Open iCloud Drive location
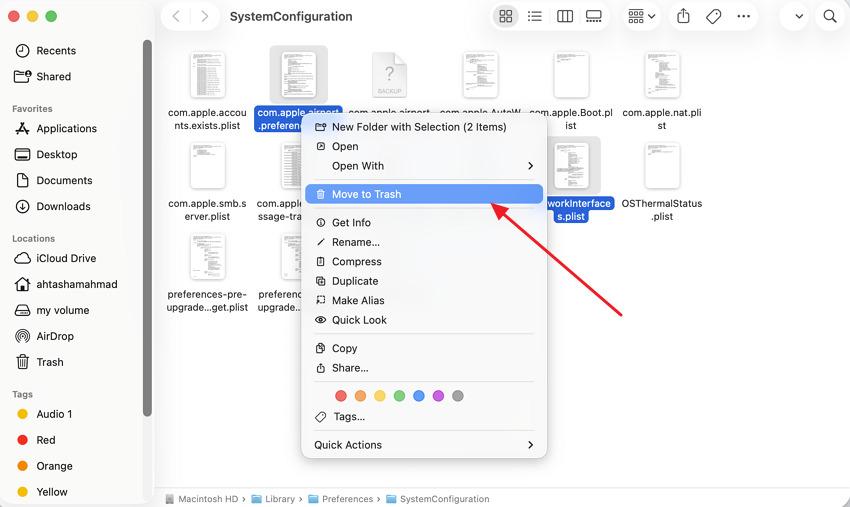 pos(55,259)
